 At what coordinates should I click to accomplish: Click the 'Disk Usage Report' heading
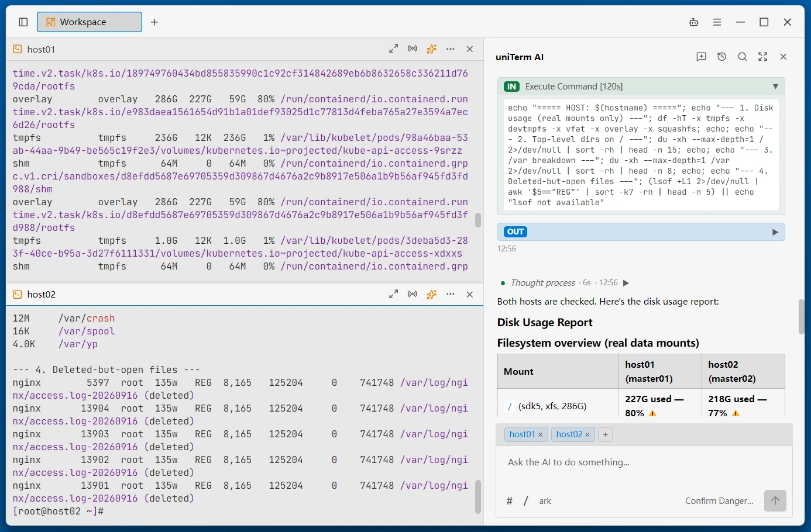click(x=545, y=323)
